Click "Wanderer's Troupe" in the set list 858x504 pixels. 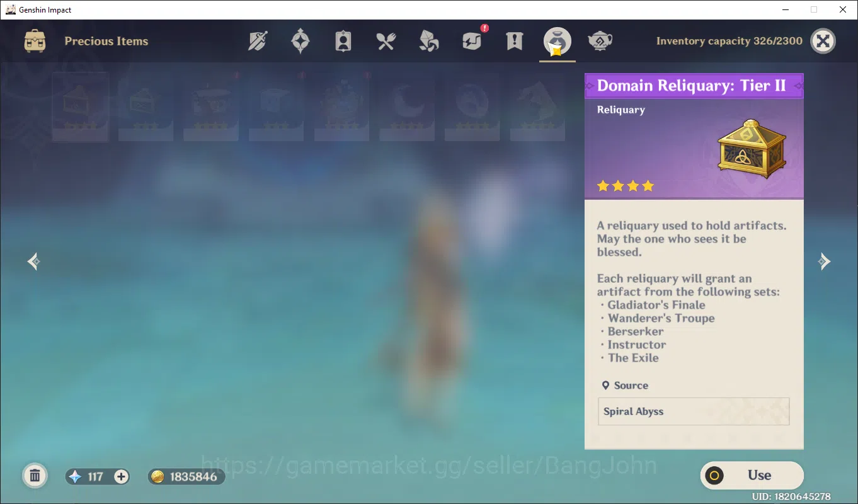pos(661,318)
